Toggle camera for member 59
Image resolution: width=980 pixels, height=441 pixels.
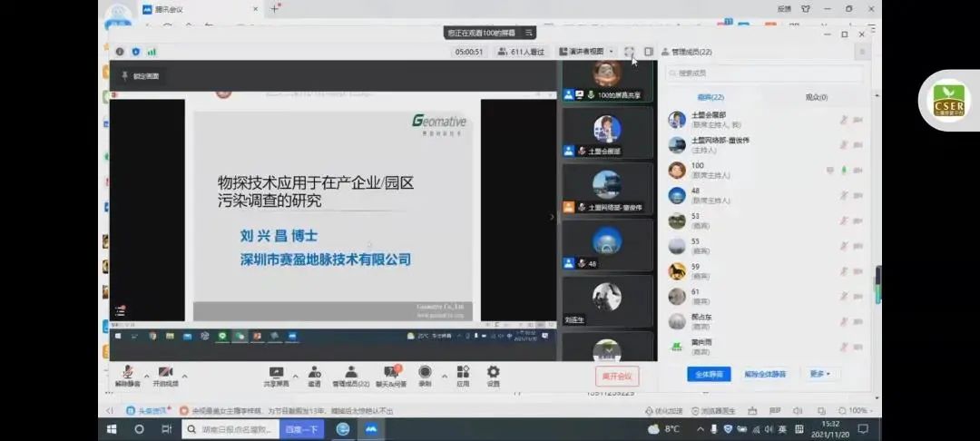point(858,271)
